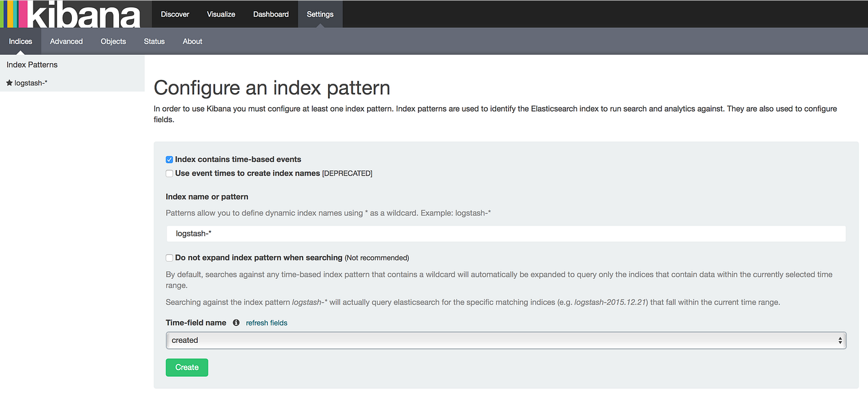Check Do not expand index pattern when searching
Screen dimensions: 868x403
[169, 258]
